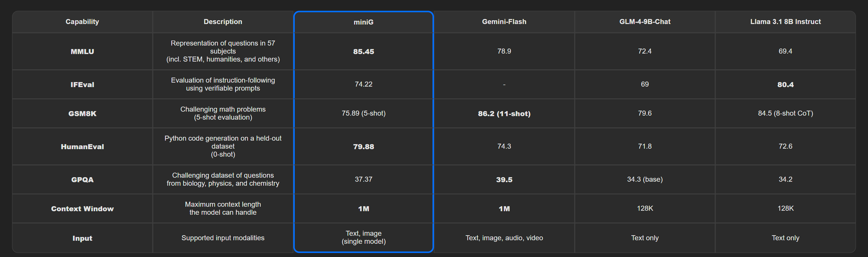Click the GLM-4-9B-Chat column header

coord(645,22)
